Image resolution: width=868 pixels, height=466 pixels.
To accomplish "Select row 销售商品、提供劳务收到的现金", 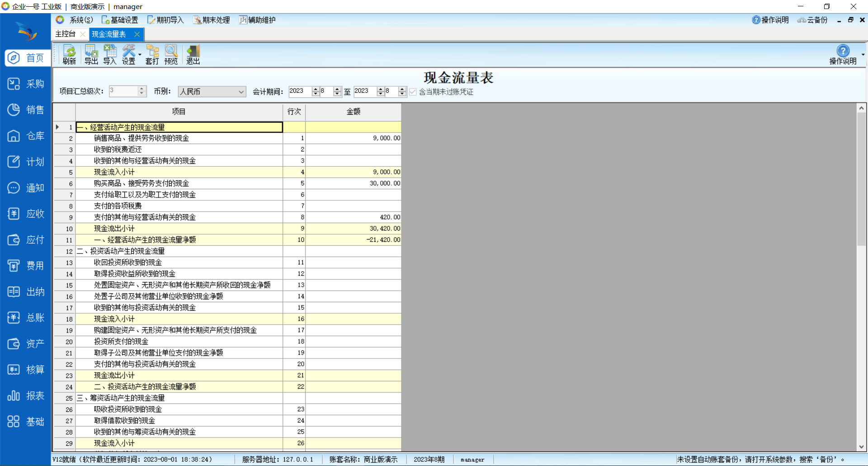I will [x=179, y=138].
